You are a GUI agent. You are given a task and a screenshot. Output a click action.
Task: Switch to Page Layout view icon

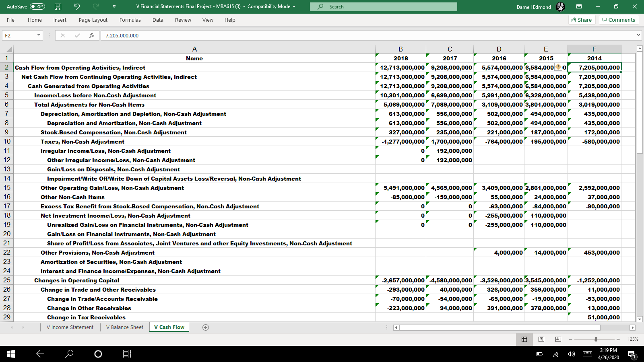541,339
